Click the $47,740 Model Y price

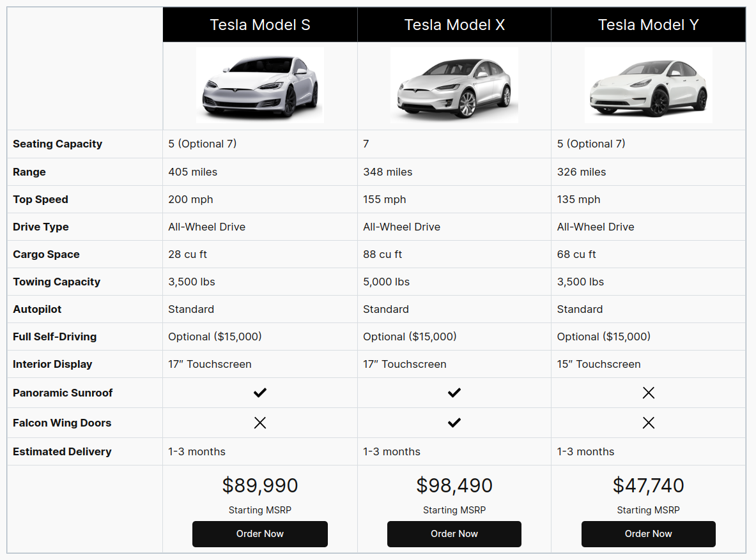648,485
